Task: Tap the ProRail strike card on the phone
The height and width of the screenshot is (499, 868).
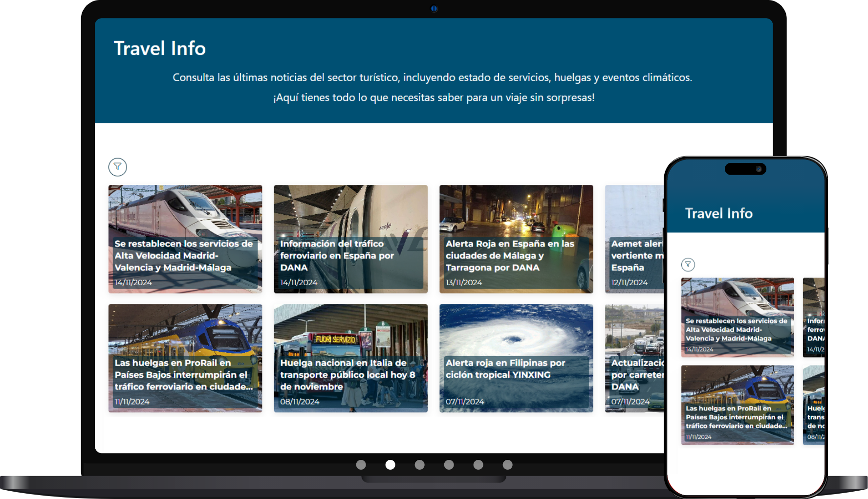Action: point(737,405)
